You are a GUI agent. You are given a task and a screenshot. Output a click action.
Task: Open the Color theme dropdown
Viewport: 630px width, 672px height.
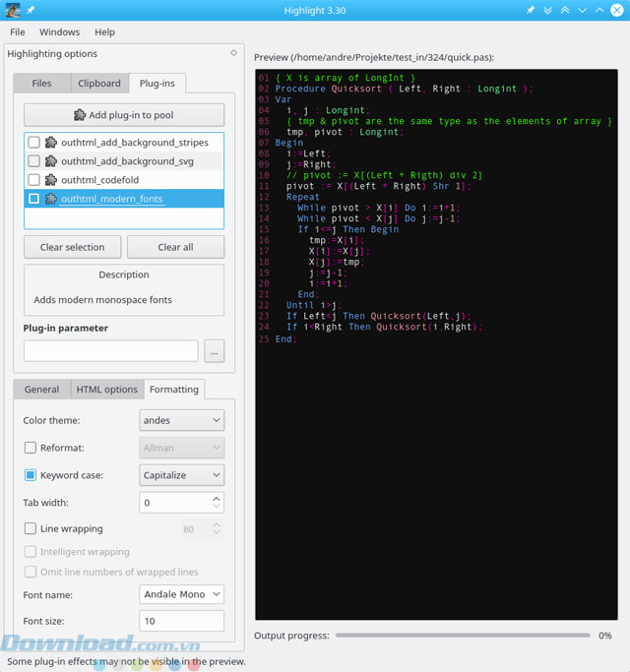pyautogui.click(x=182, y=421)
